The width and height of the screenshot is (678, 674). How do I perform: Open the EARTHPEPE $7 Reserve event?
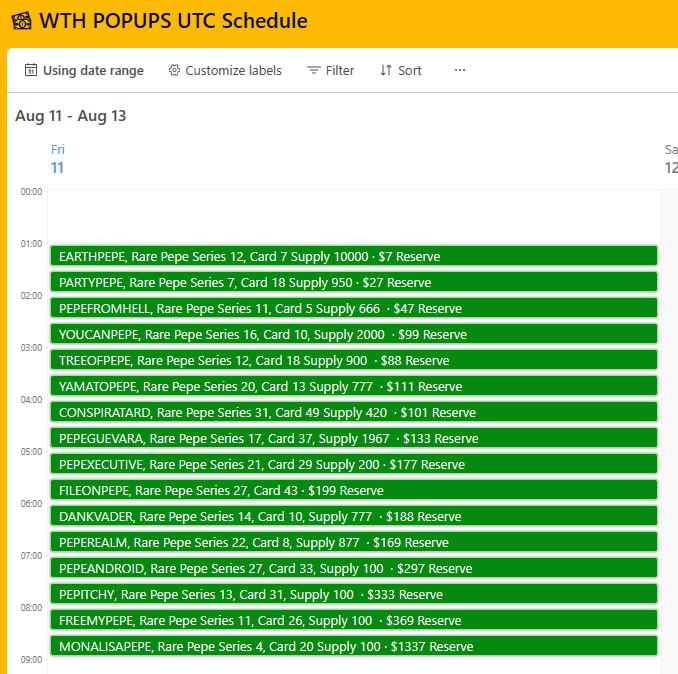(x=354, y=256)
